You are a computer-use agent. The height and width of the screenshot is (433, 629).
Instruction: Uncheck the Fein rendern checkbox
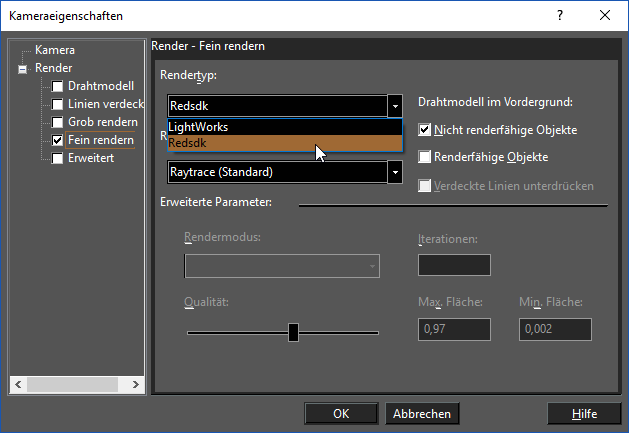[x=58, y=140]
